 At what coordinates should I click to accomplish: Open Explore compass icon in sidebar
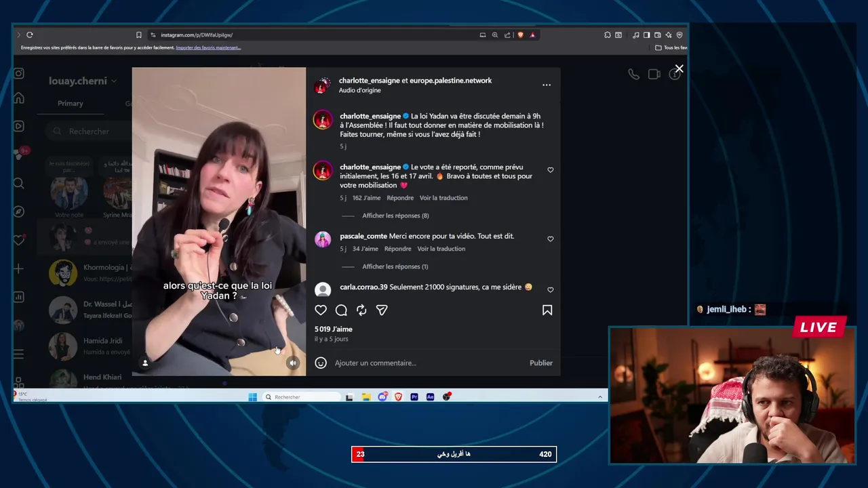pos(19,211)
